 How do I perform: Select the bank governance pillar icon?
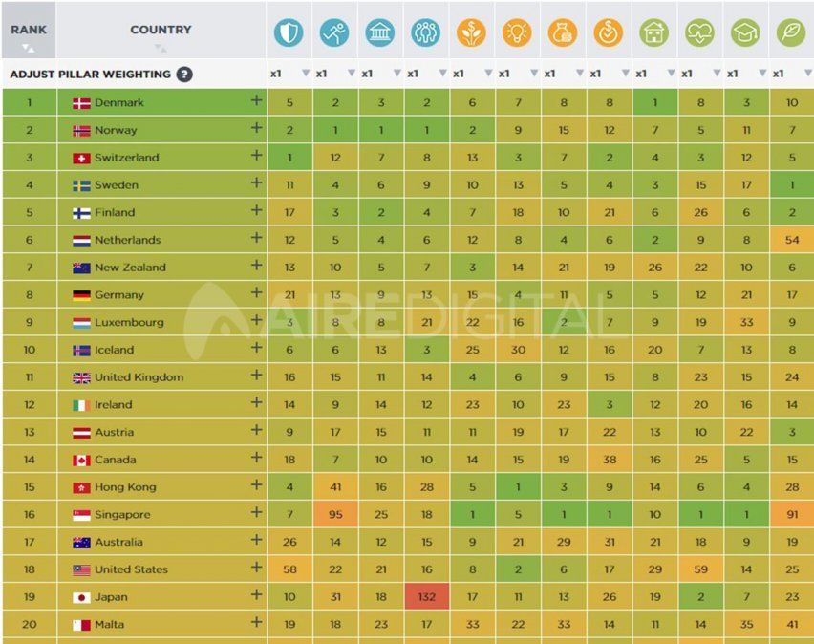380,31
